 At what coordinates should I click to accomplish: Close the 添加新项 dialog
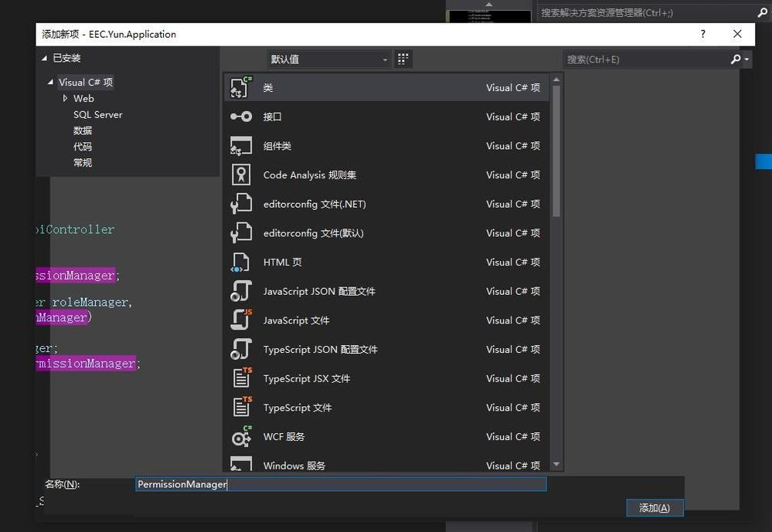click(737, 34)
